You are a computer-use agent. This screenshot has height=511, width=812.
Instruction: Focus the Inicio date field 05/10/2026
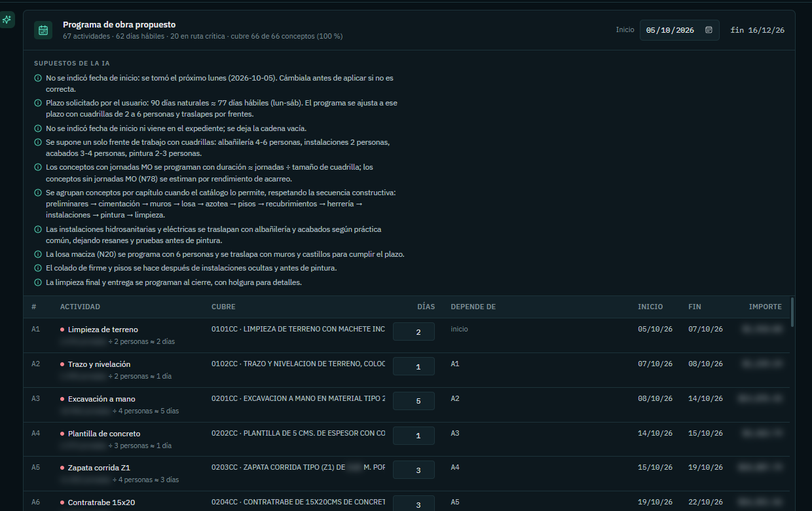(x=679, y=30)
